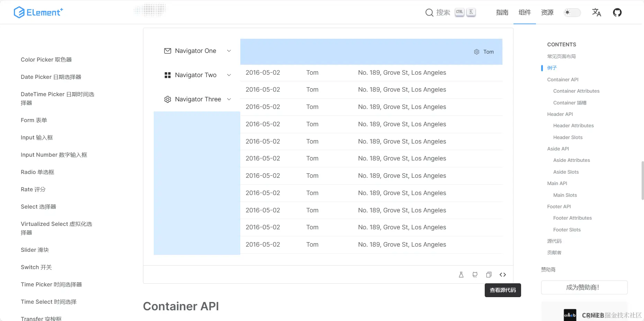This screenshot has height=321, width=644.
Task: Open the playground flask icon
Action: coord(461,275)
